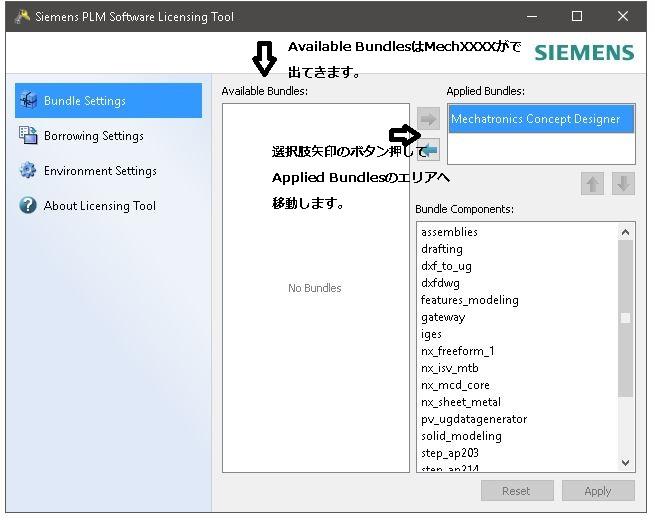Image resolution: width=655 pixels, height=530 pixels.
Task: Click the right arrow add-bundle button
Action: pos(428,119)
